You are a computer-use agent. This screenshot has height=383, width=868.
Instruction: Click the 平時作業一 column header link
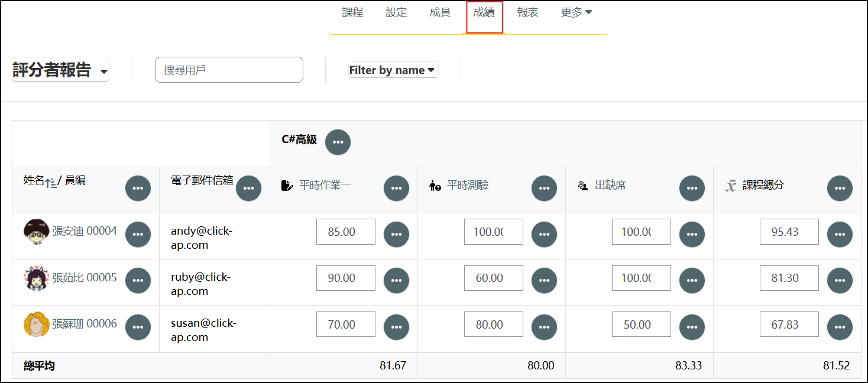tap(325, 185)
